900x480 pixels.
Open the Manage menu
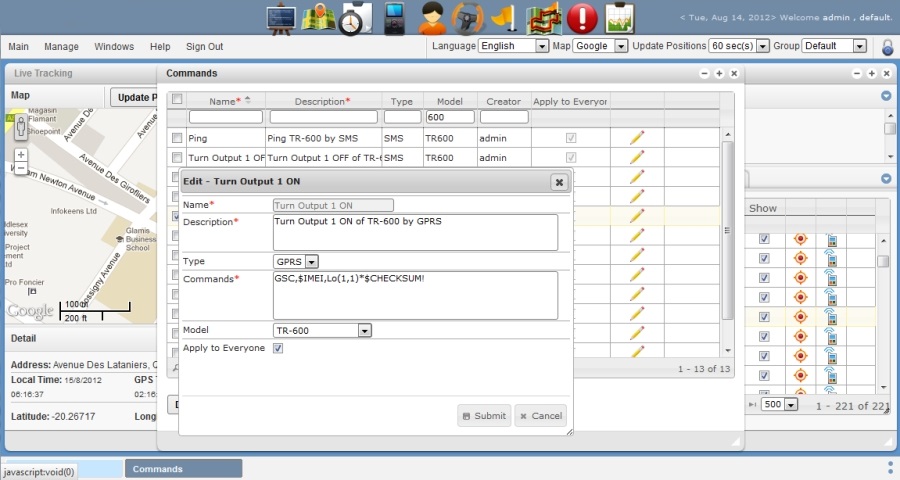[x=61, y=46]
